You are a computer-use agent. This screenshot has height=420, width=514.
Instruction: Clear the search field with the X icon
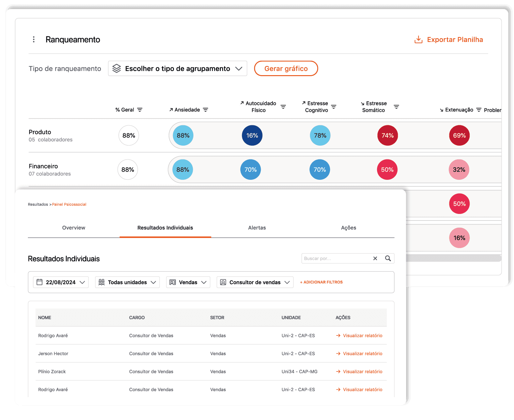[x=375, y=258]
